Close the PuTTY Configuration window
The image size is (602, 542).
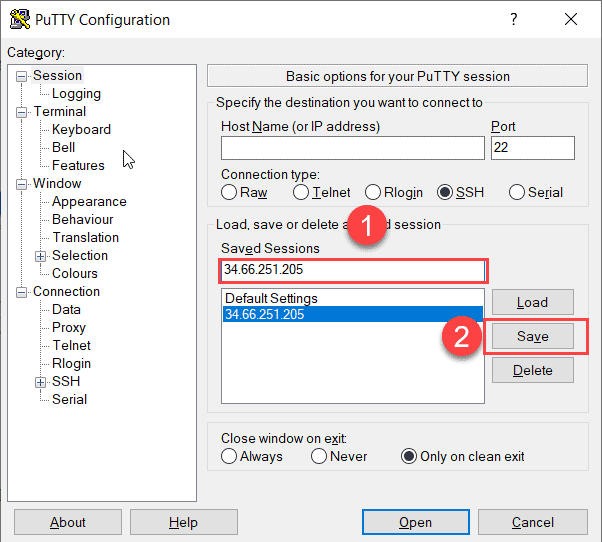point(571,19)
